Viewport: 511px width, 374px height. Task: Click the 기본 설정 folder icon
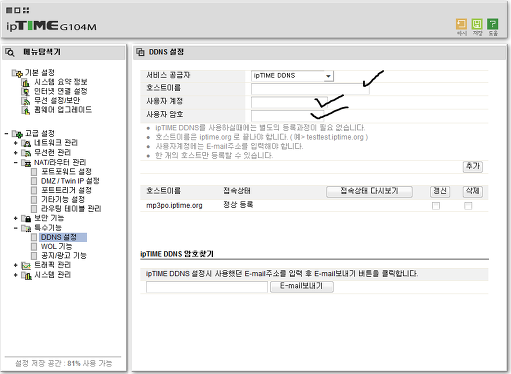point(17,73)
